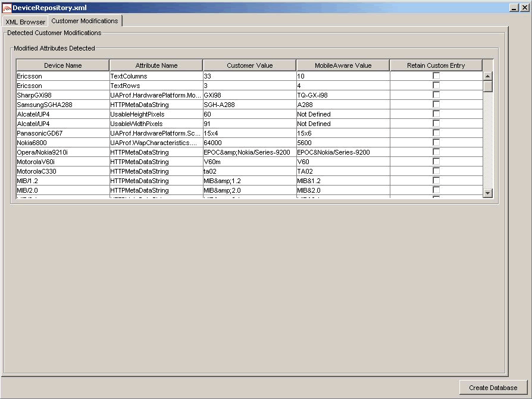Tick the retain checkbox for SharpGXi98 row
The height and width of the screenshot is (399, 532).
point(436,95)
